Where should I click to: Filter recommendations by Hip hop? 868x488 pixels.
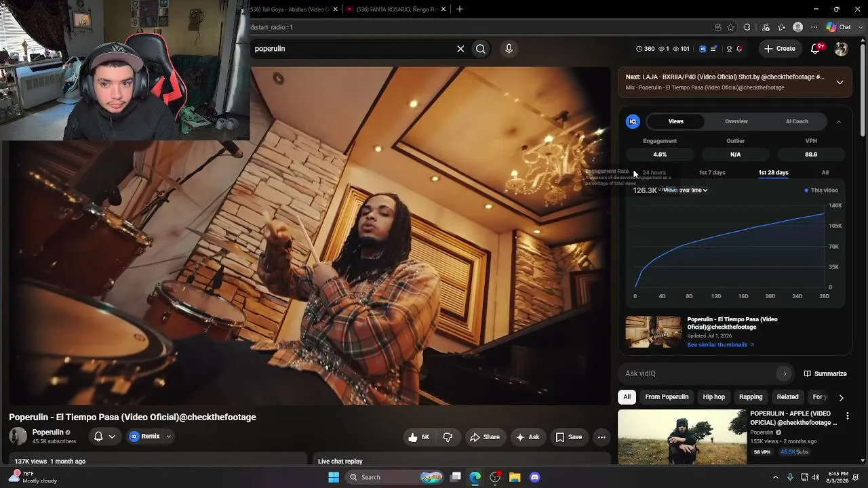714,397
